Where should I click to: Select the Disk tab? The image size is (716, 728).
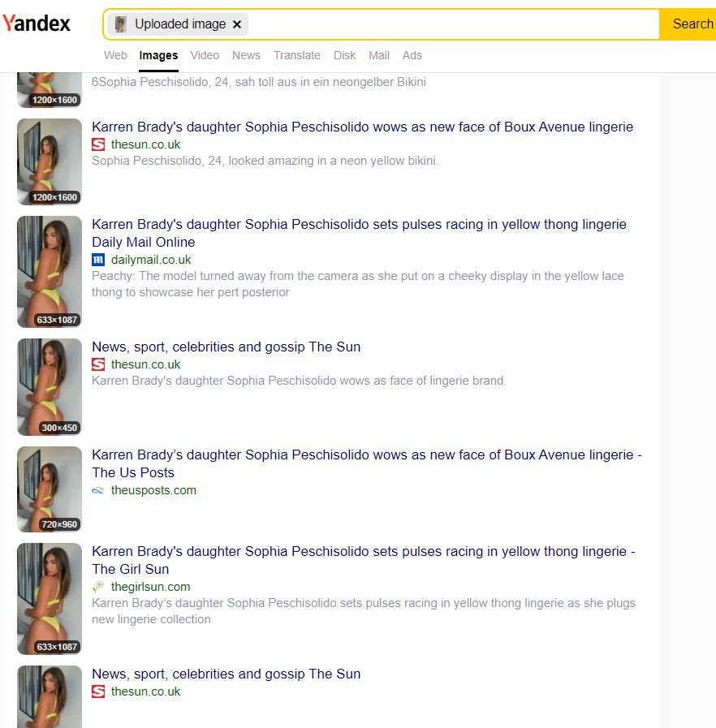pos(344,55)
